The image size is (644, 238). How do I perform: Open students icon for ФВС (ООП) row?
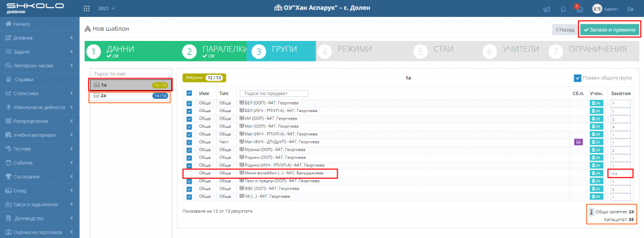596,189
